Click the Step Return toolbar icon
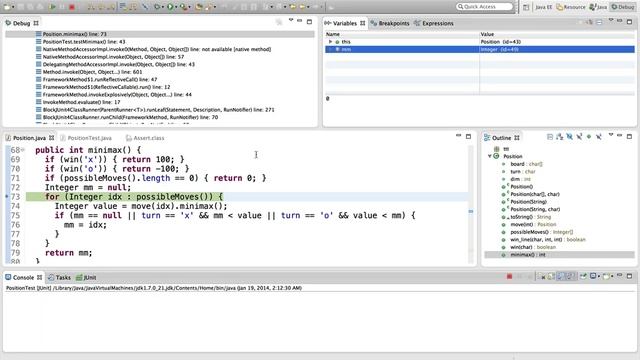Viewport: 640px width, 360px height. [x=111, y=7]
